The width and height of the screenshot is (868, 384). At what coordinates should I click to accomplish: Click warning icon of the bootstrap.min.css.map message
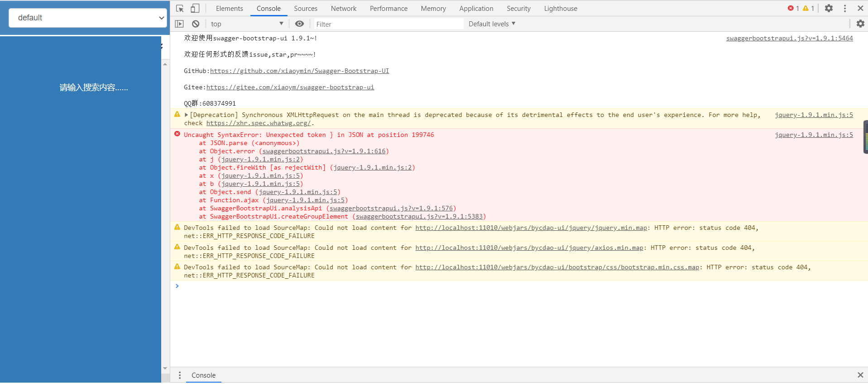click(177, 267)
